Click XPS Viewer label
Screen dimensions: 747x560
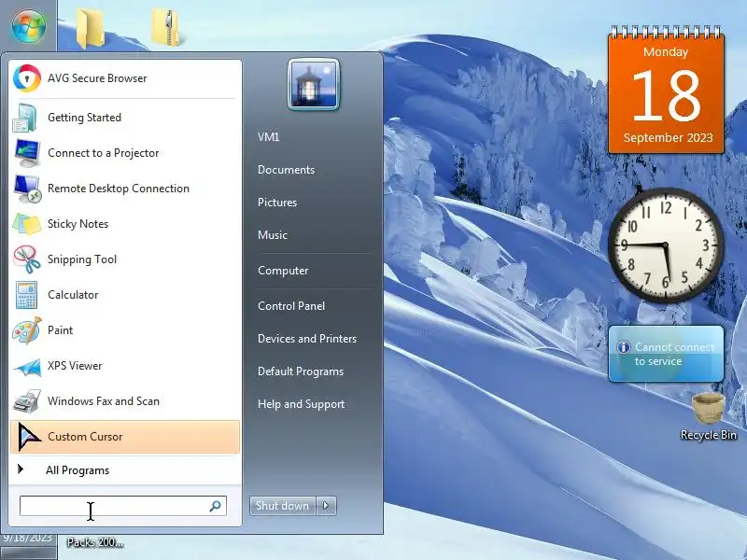click(x=75, y=366)
